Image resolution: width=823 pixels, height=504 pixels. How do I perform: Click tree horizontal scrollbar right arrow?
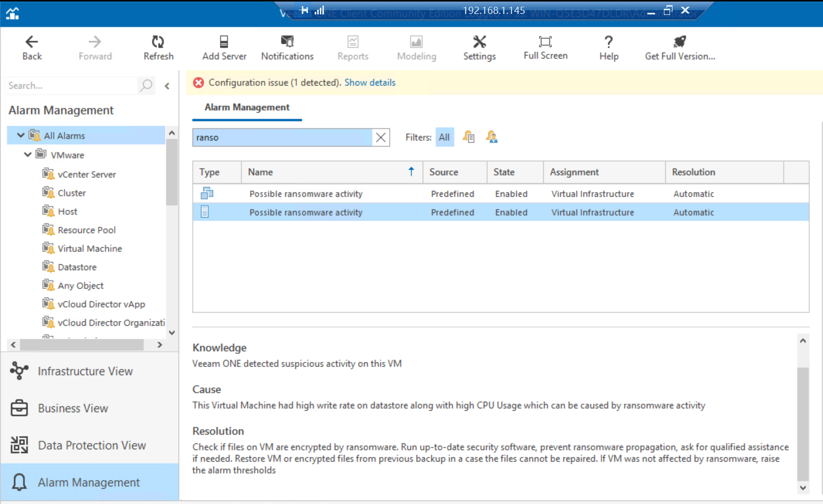[x=160, y=344]
